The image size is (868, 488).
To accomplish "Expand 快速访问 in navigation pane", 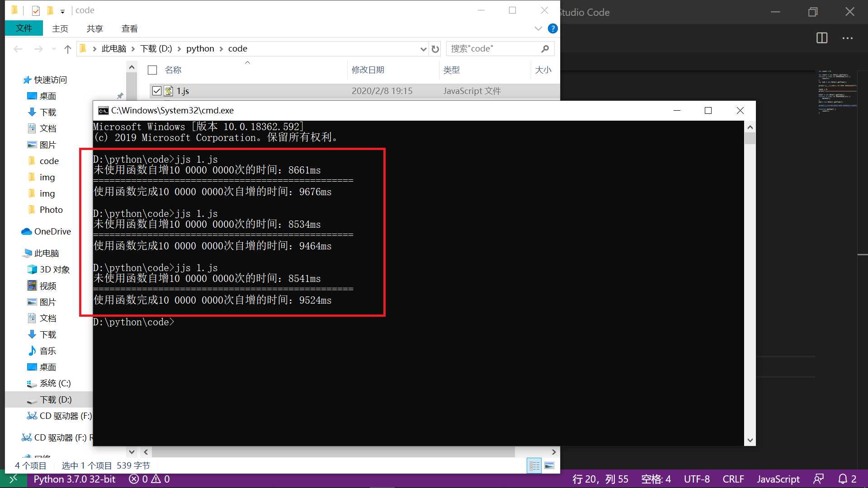I will (x=45, y=80).
